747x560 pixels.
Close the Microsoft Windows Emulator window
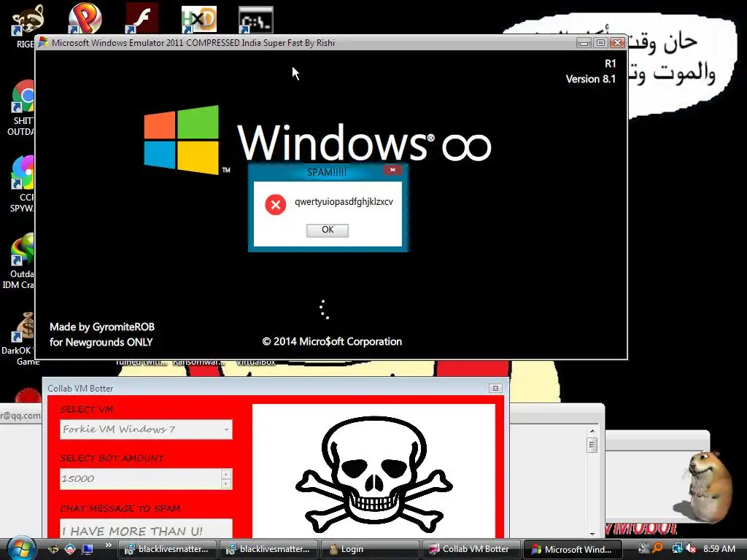point(617,43)
